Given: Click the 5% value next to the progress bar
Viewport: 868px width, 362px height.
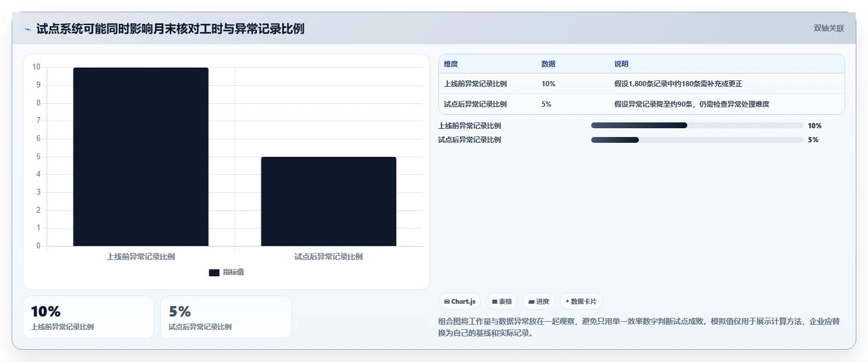Looking at the screenshot, I should pos(813,140).
